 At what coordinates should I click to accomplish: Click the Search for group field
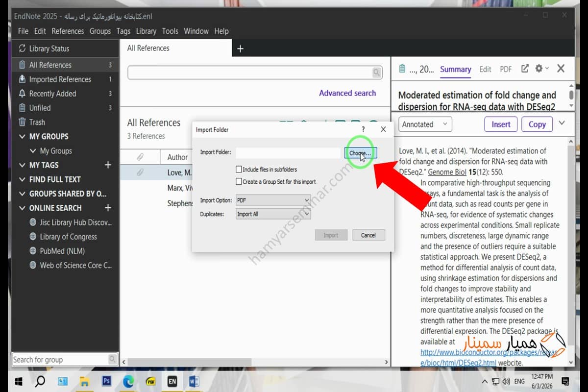click(60, 359)
